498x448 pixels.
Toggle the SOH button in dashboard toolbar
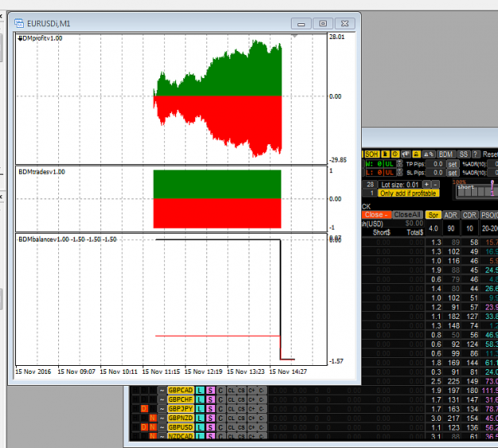click(x=372, y=154)
